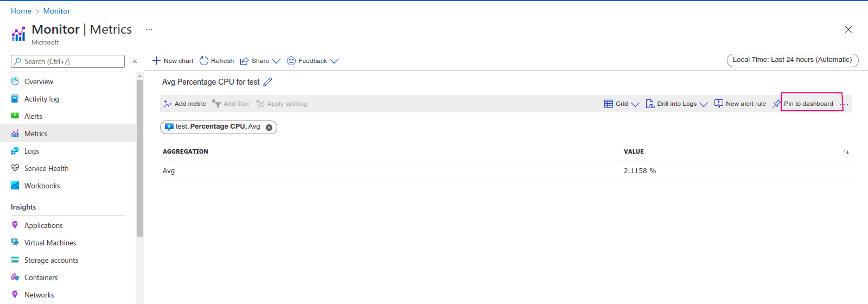Image resolution: width=868 pixels, height=304 pixels.
Task: Click the pencil icon to edit chart title
Action: (x=267, y=82)
